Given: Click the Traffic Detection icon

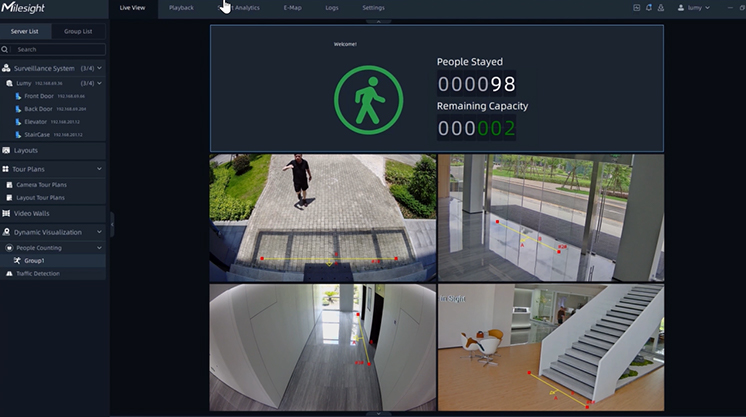Looking at the screenshot, I should [10, 273].
